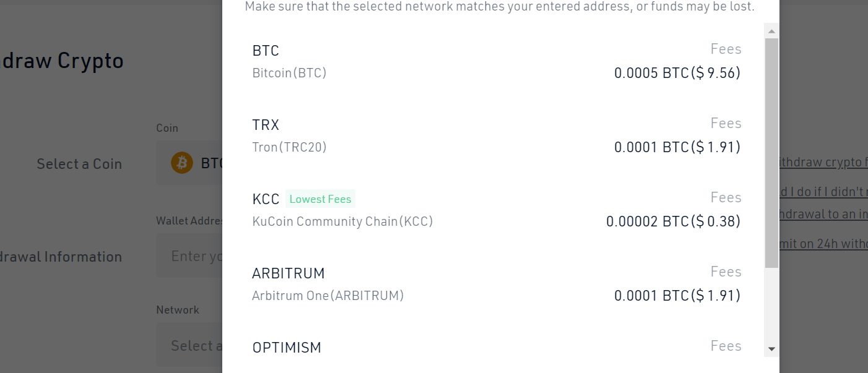Click the network list scrollbar thumb
868x373 pixels.
(x=771, y=153)
